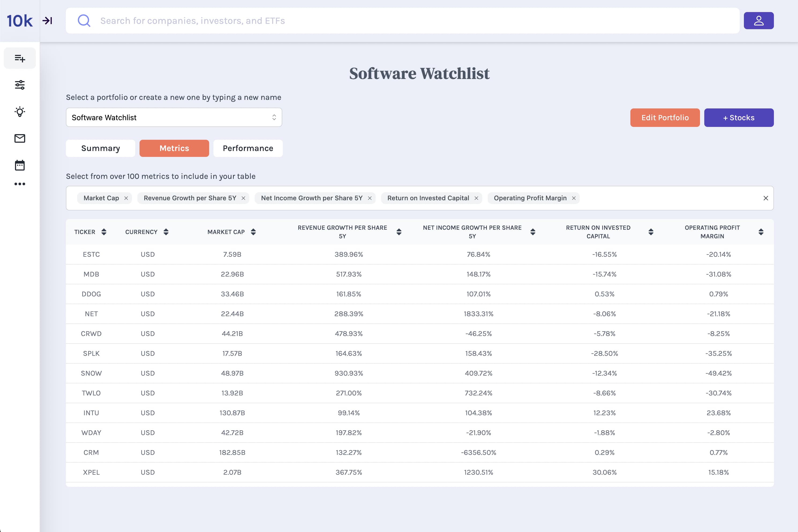Click the 10k logo
Viewport: 798px width, 532px height.
pyautogui.click(x=20, y=21)
